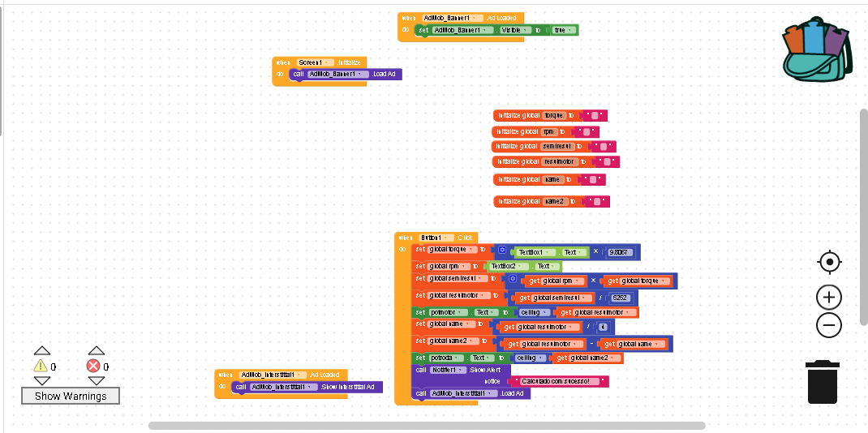Click the horizontal workspace scrollbar
This screenshot has width=868, height=433.
coord(426,426)
